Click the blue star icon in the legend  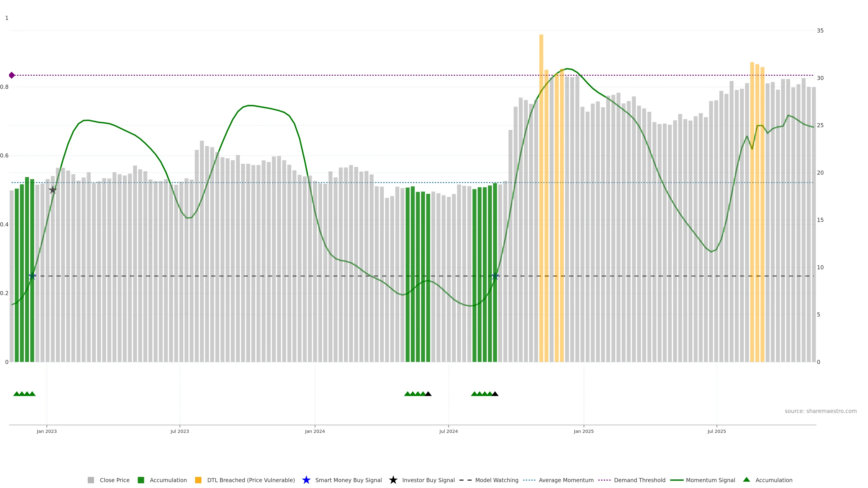point(306,480)
